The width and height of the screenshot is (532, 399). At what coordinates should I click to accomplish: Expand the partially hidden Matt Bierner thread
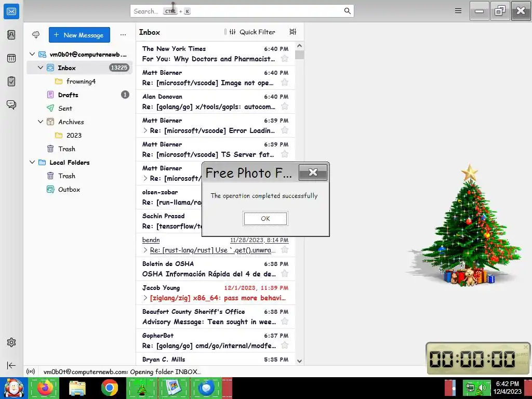pyautogui.click(x=145, y=178)
